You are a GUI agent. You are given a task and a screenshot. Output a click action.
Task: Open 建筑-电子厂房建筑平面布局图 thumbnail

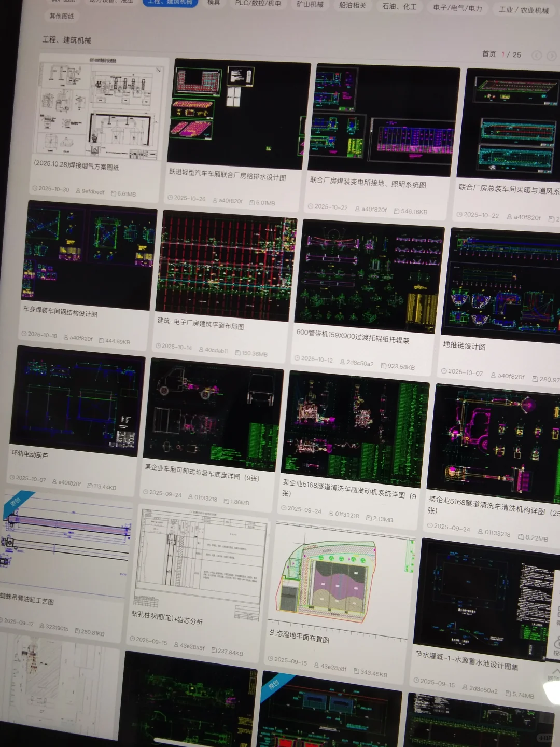click(226, 266)
